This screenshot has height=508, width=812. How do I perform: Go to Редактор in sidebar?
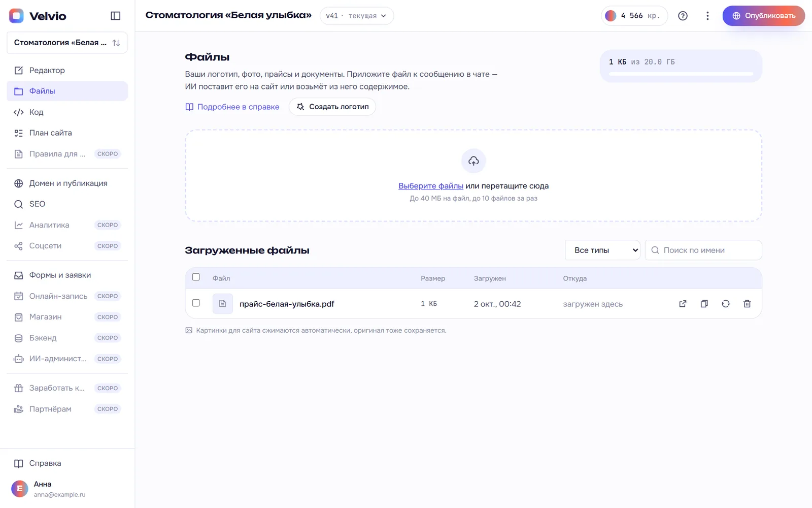pyautogui.click(x=67, y=70)
